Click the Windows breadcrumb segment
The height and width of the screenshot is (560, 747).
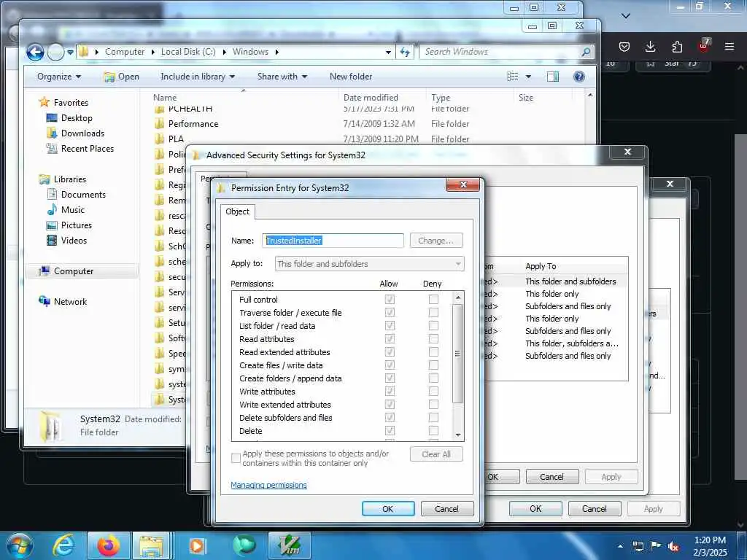click(250, 52)
